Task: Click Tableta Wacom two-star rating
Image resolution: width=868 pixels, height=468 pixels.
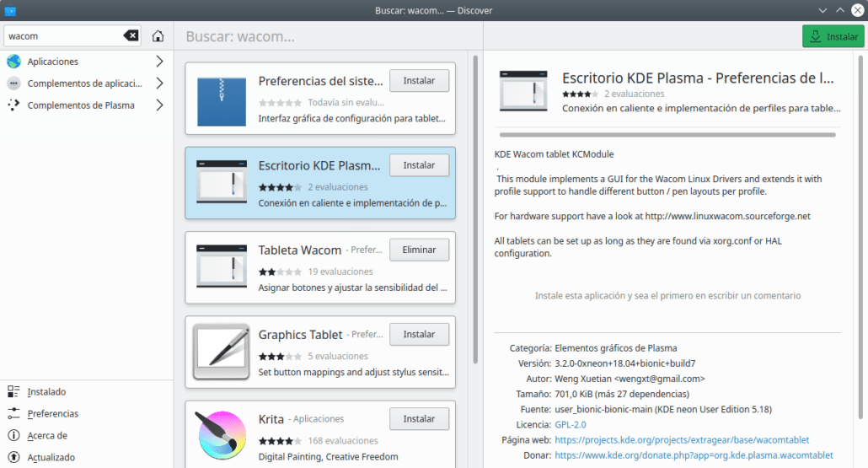Action: tap(280, 272)
